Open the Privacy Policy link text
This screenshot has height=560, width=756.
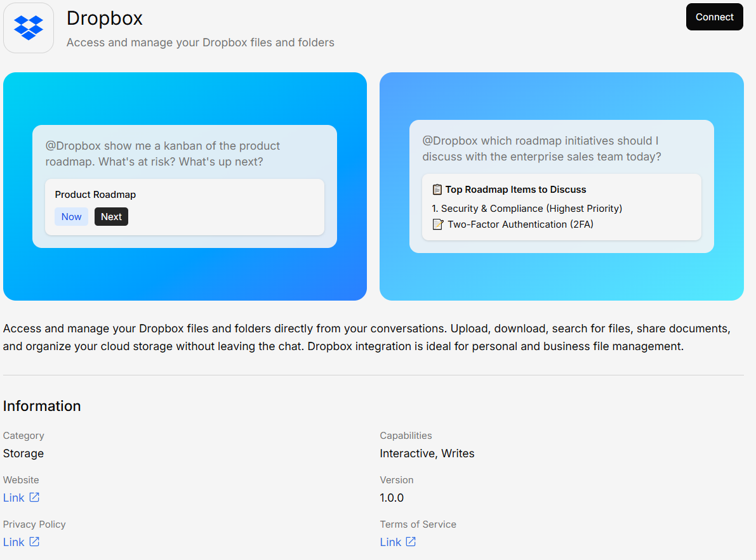[x=14, y=542]
